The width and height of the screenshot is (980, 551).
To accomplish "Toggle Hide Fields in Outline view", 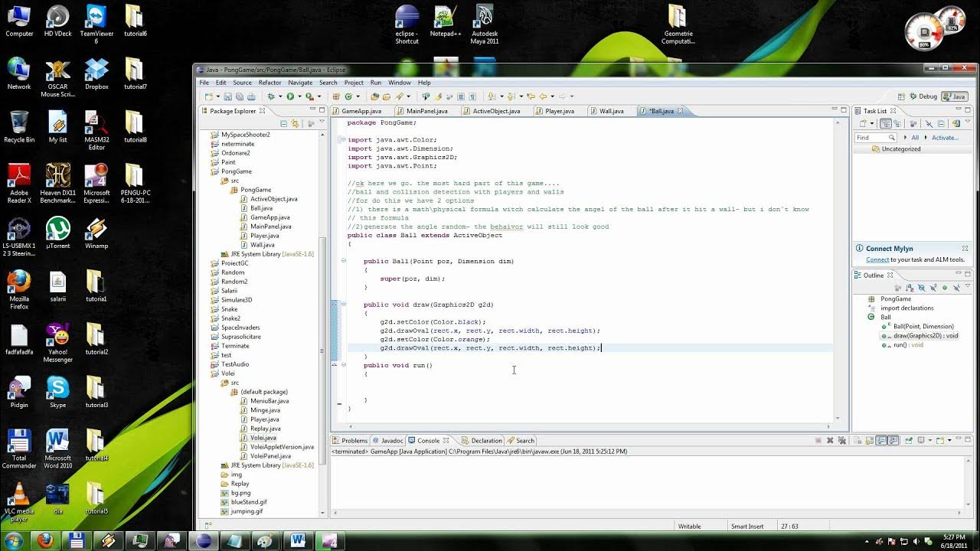I will (922, 288).
